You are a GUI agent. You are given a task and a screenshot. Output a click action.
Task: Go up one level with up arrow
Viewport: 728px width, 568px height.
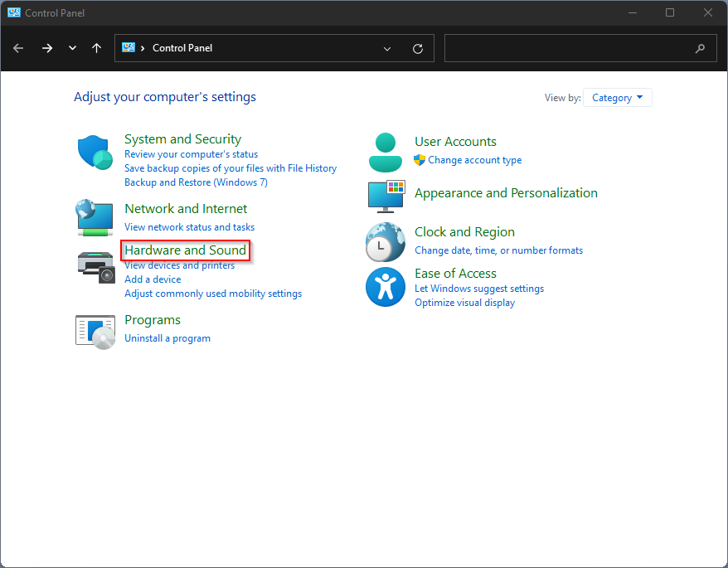(x=96, y=48)
